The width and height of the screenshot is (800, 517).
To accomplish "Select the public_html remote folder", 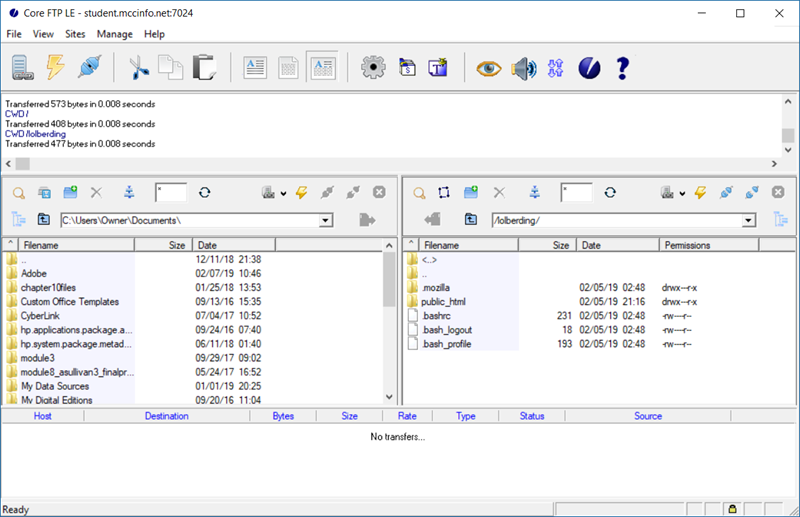I will (x=443, y=302).
